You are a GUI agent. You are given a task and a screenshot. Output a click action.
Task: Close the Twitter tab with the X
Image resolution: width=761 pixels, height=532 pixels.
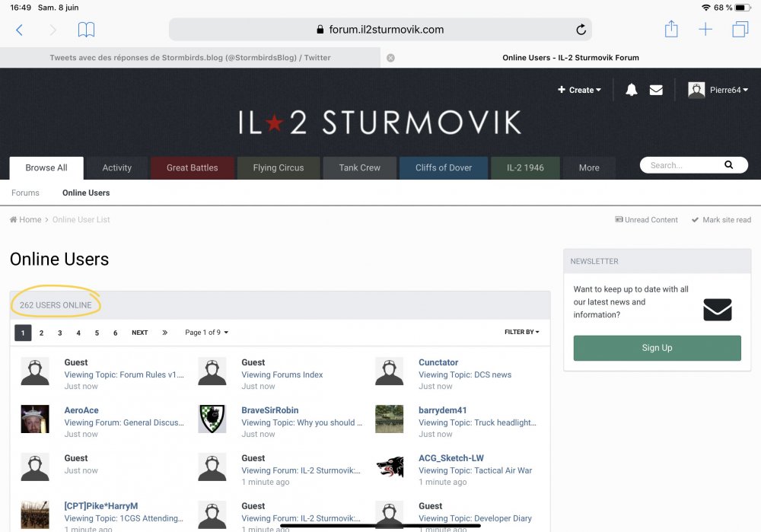pos(390,58)
